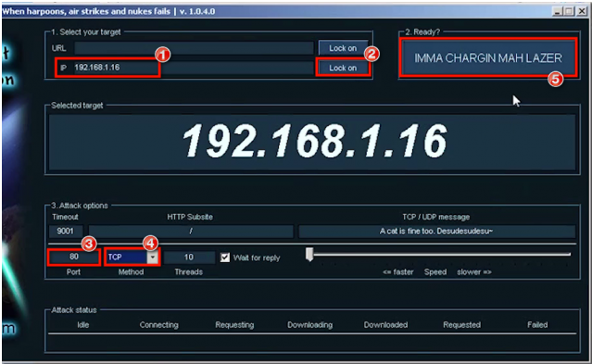
Task: Open the Method dropdown arrow
Action: coord(153,257)
